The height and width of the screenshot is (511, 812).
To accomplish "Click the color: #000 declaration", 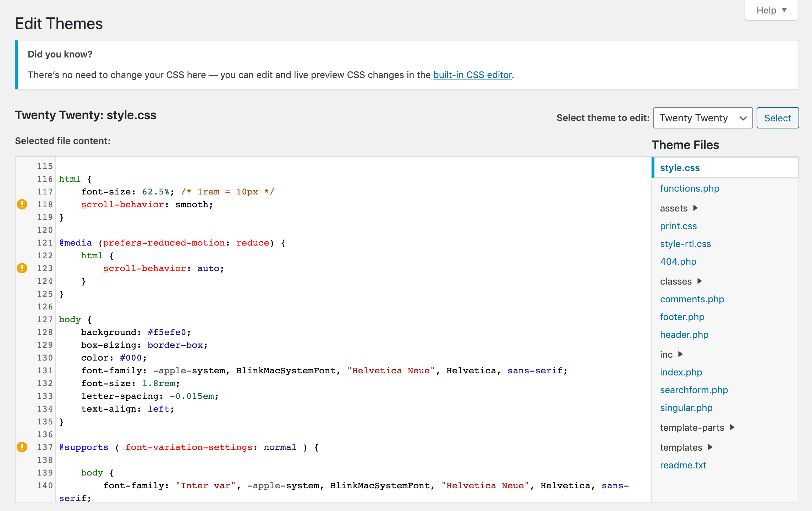I will pos(114,358).
